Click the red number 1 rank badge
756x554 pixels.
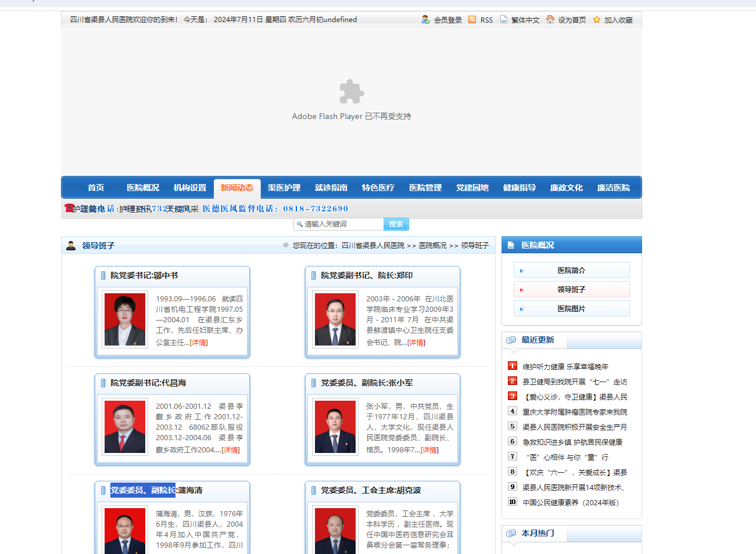(513, 366)
